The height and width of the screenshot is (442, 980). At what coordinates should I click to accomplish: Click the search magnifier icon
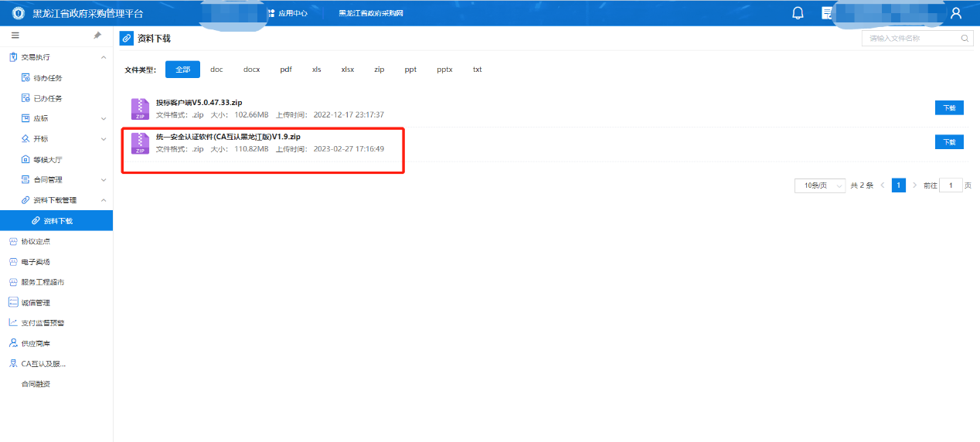coord(965,38)
